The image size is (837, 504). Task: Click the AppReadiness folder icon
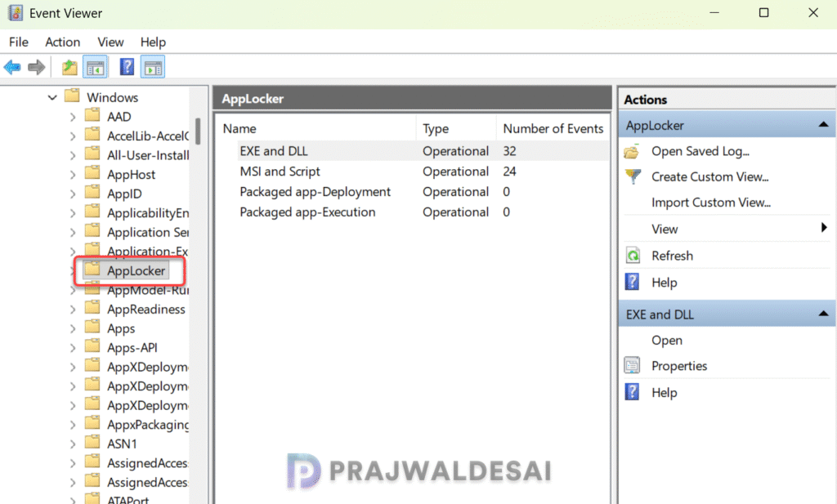(x=92, y=308)
